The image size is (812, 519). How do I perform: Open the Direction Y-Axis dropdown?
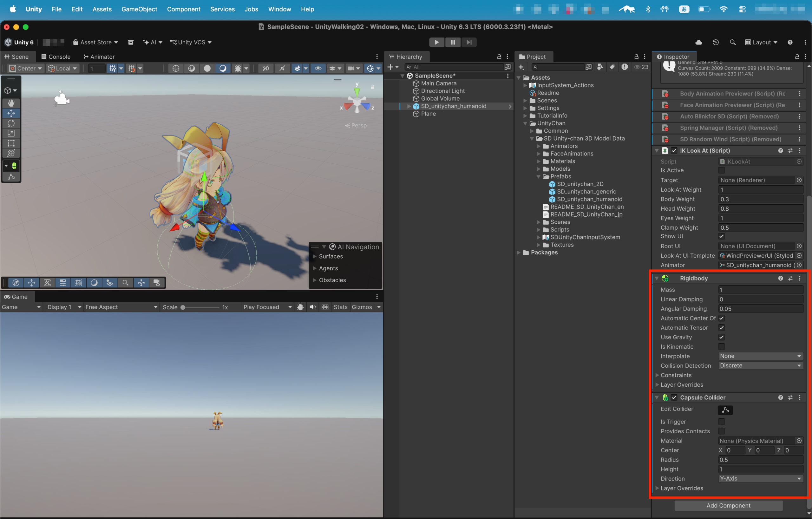[760, 478]
